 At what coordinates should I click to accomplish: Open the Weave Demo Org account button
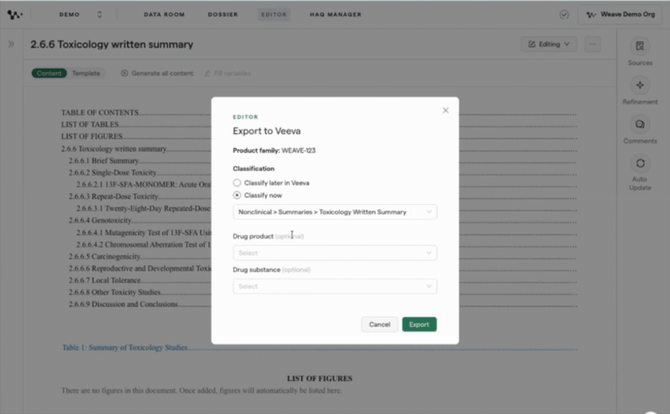coord(621,15)
